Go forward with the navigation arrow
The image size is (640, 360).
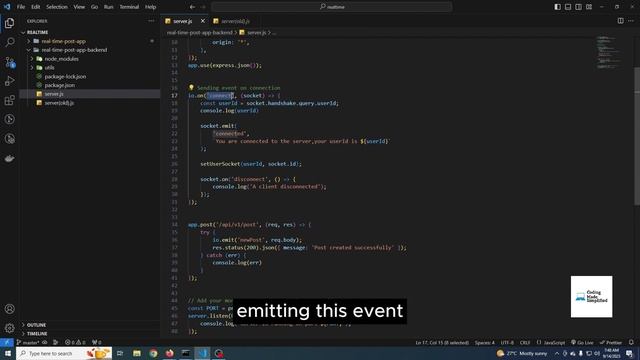pyautogui.click(x=203, y=7)
